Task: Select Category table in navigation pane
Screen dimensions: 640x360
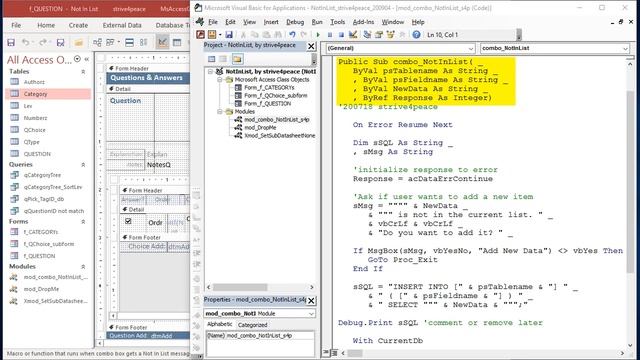Action: tap(49, 94)
